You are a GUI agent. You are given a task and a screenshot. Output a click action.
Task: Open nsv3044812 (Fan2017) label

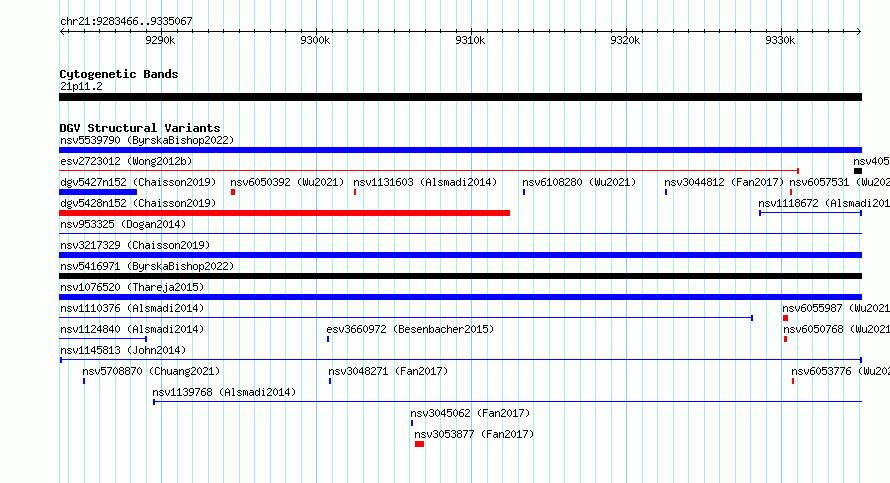(724, 182)
